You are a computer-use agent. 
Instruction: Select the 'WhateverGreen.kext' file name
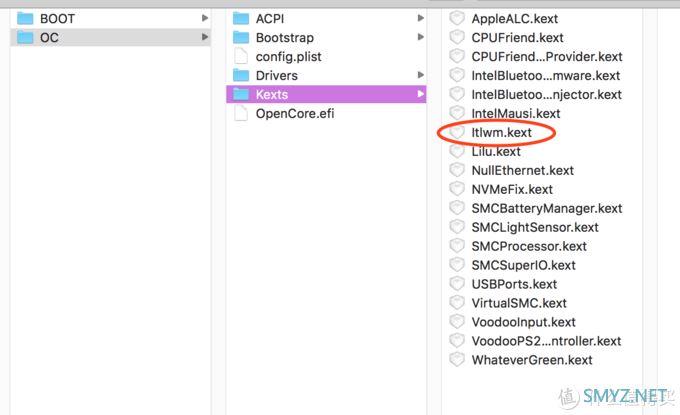[x=532, y=360]
